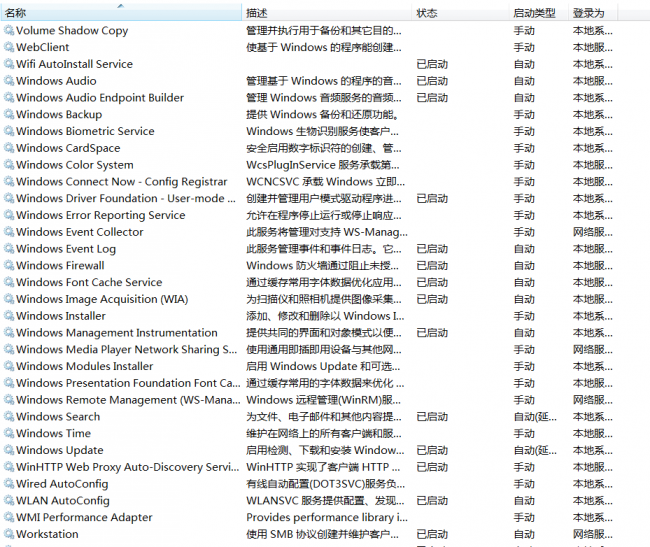Select Windows Management Instrumentation name
The image size is (650, 547).
coord(117,333)
